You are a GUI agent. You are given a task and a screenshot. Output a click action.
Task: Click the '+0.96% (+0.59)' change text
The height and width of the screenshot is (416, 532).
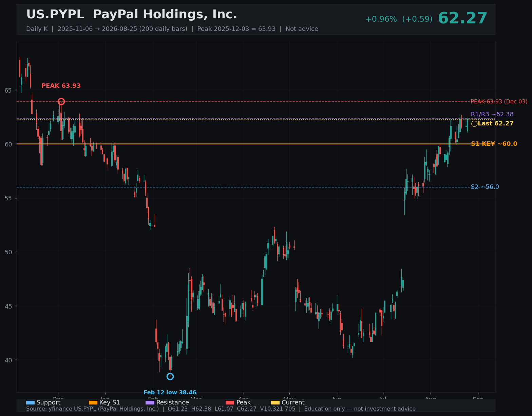399,19
